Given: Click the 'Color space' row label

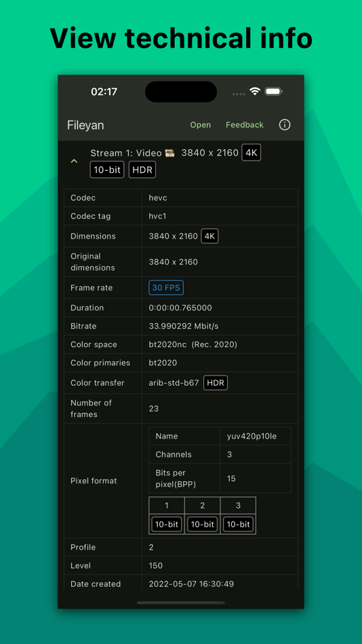Looking at the screenshot, I should click(94, 344).
